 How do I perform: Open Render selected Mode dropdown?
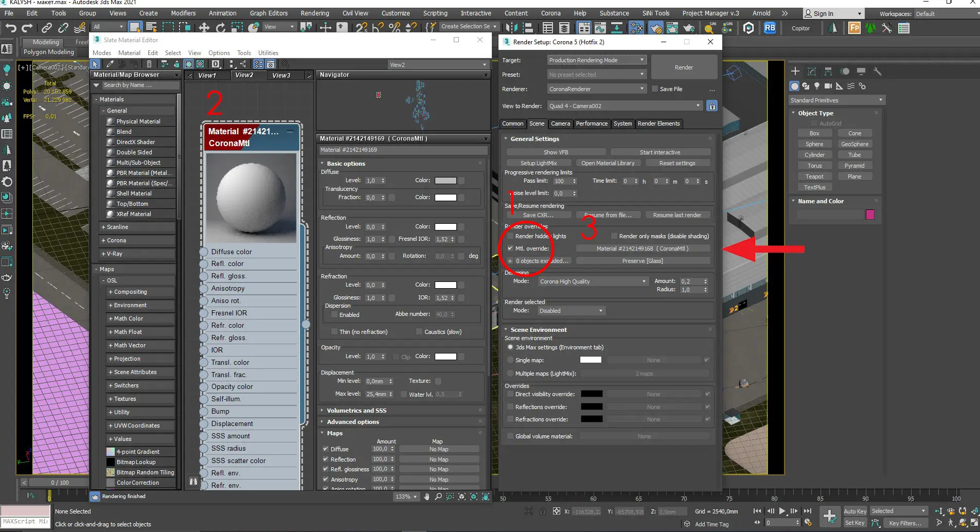tap(571, 311)
